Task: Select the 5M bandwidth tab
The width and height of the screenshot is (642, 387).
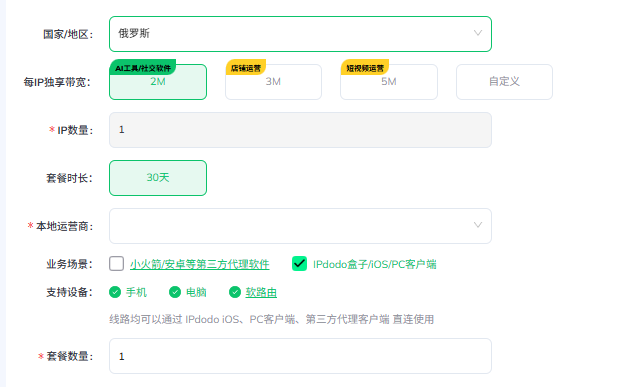Action: coord(389,81)
